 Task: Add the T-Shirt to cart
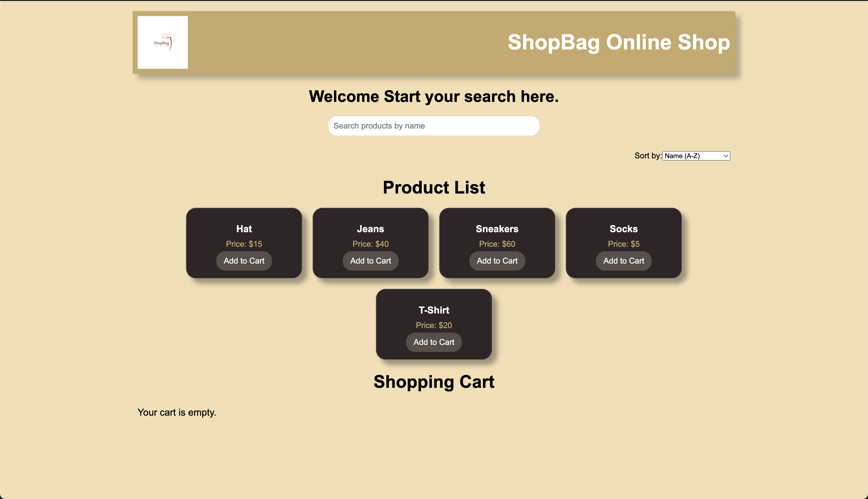tap(434, 342)
